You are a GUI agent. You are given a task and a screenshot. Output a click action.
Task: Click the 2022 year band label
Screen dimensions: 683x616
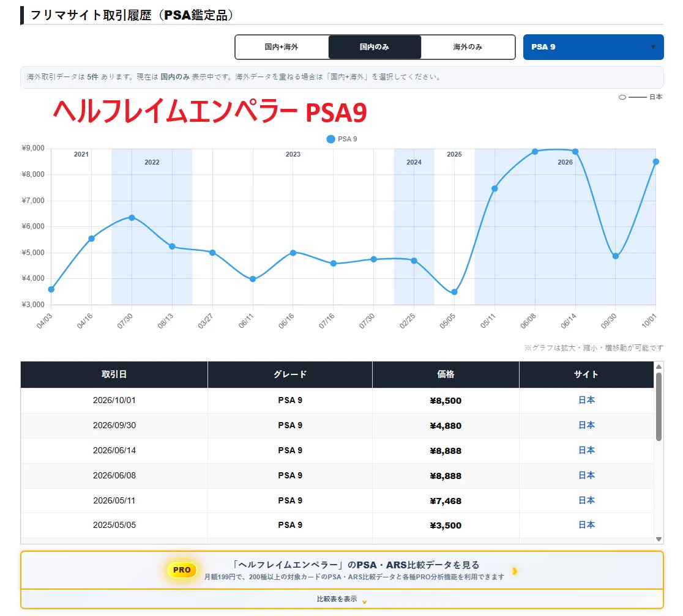[152, 162]
